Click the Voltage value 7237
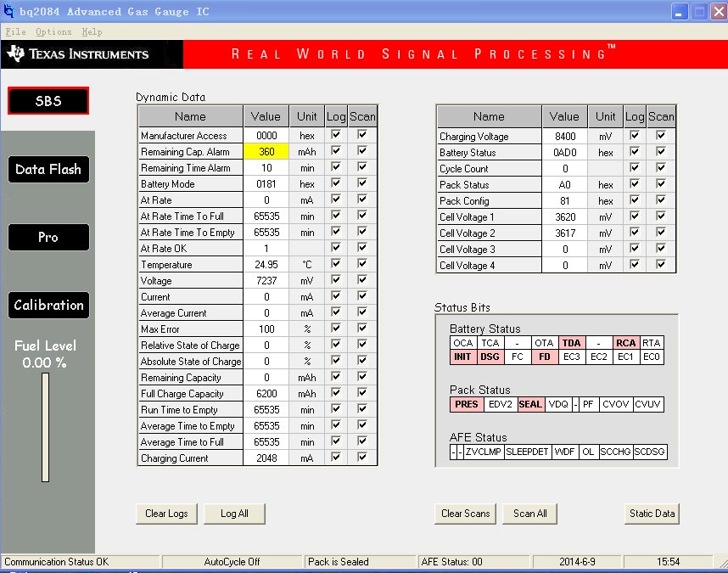Screen dimensions: 728x573 pyautogui.click(x=266, y=280)
